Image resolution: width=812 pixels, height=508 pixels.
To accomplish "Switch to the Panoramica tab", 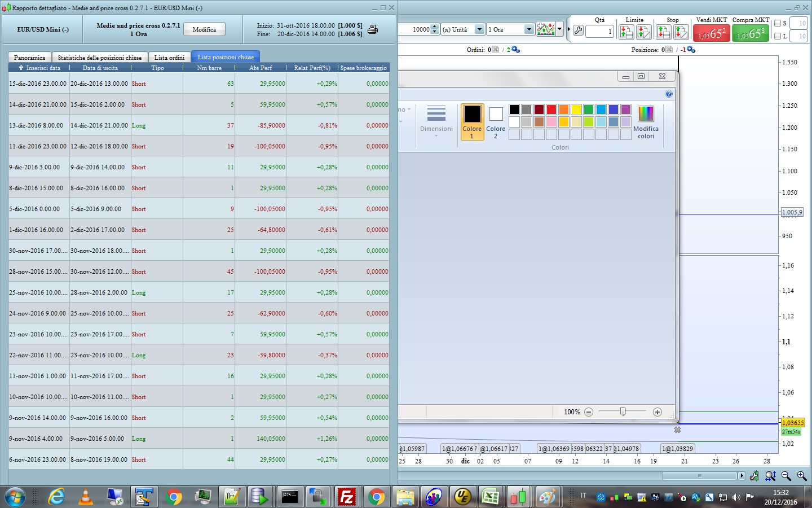I will pos(29,58).
